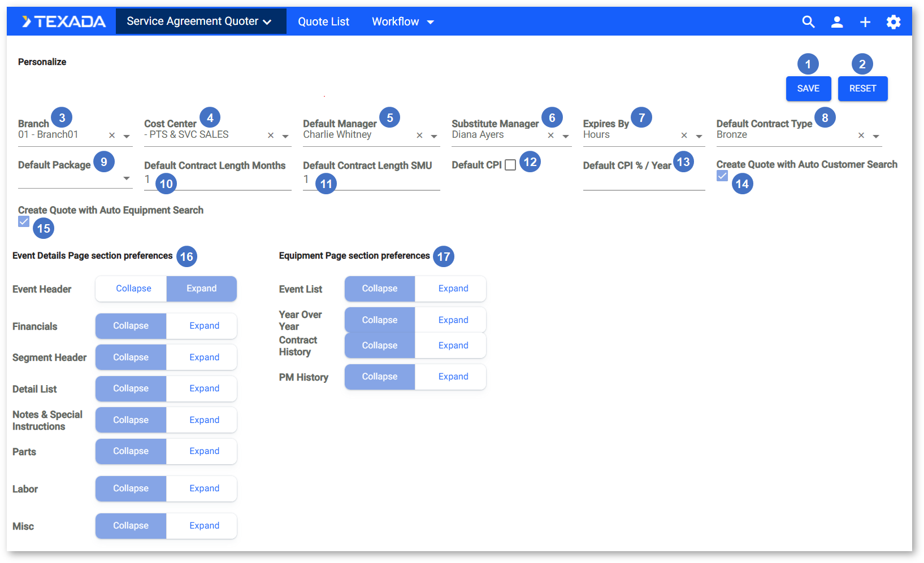The width and height of the screenshot is (924, 563).
Task: Clear the Default Contract Type value
Action: tap(861, 136)
